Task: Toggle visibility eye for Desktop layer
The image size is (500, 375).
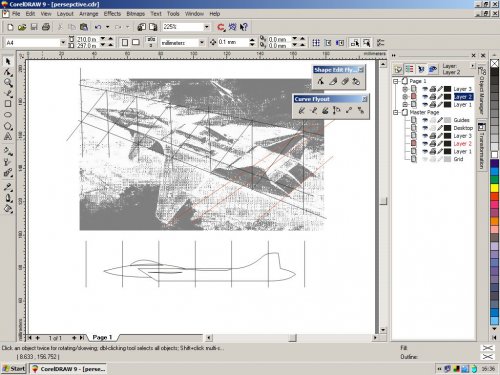Action: click(x=425, y=128)
